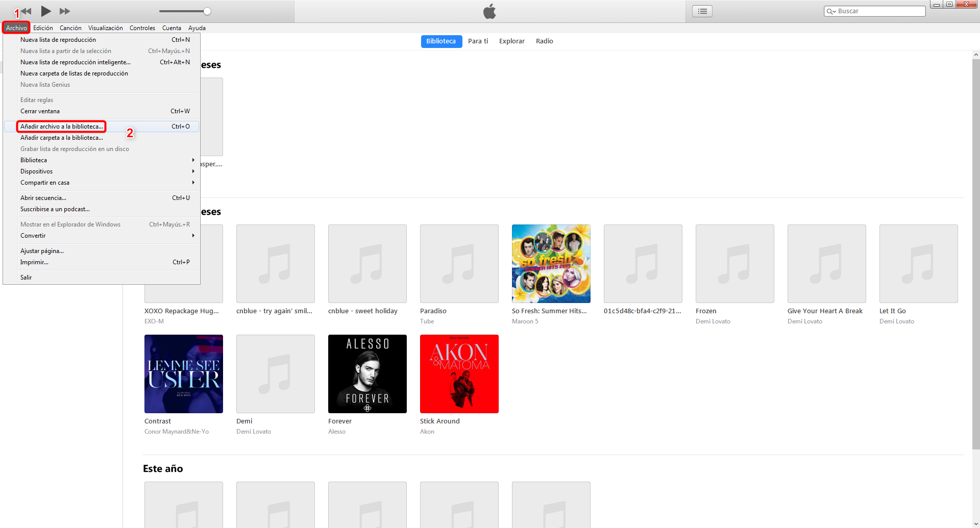Open the Edición menu
Image resolution: width=980 pixels, height=528 pixels.
point(43,28)
